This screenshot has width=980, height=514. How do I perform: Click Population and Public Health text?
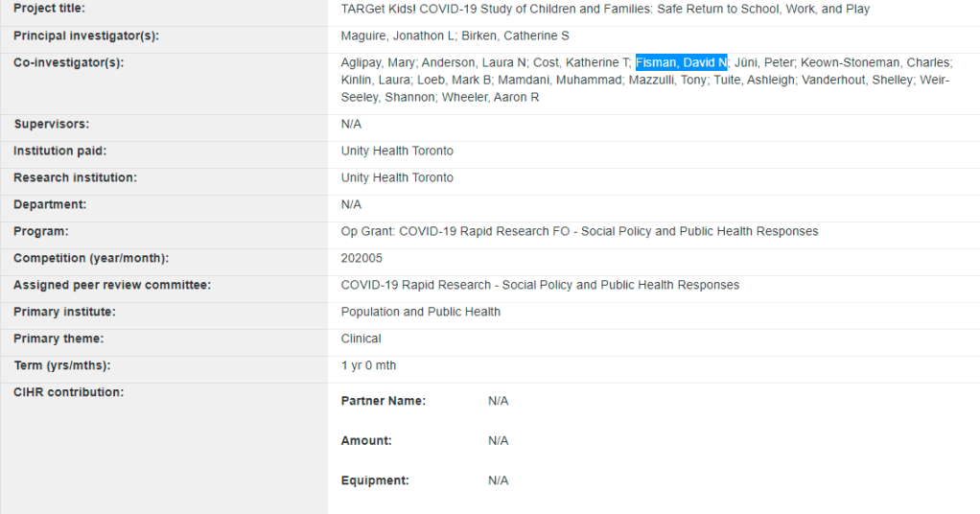pyautogui.click(x=420, y=312)
